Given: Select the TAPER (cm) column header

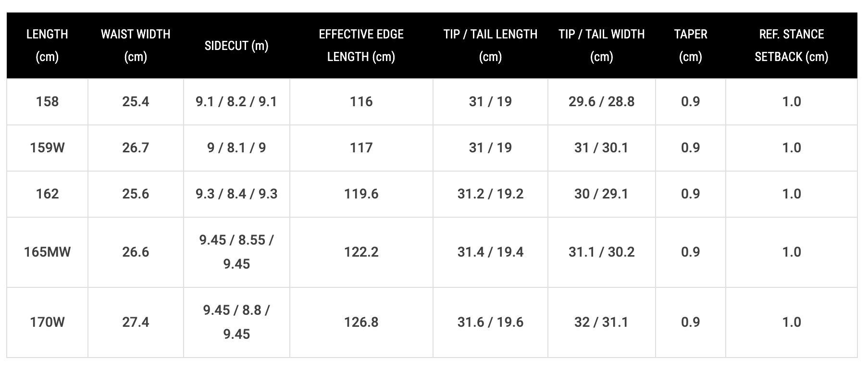Looking at the screenshot, I should click(691, 45).
